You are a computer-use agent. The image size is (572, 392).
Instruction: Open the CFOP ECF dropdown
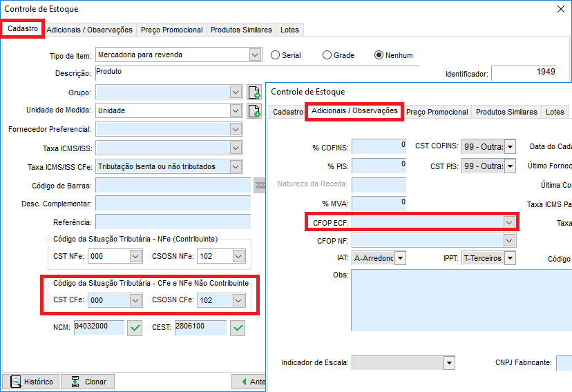pyautogui.click(x=510, y=222)
